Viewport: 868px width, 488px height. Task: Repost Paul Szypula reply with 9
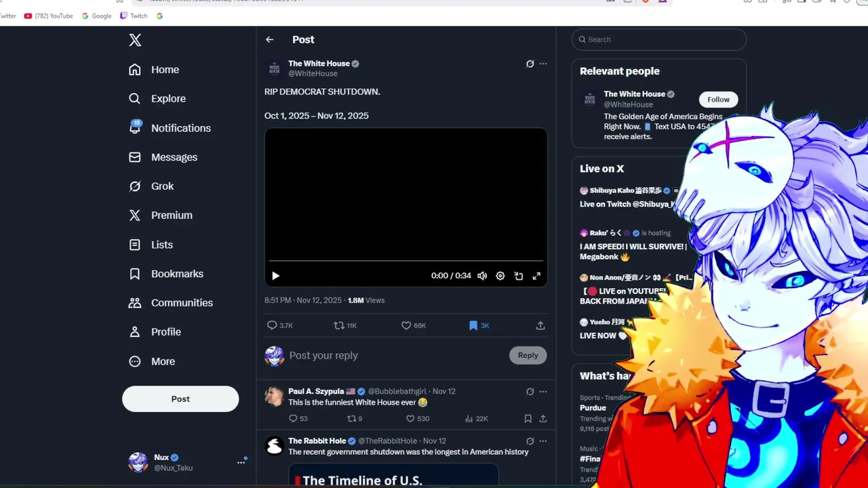tap(355, 419)
